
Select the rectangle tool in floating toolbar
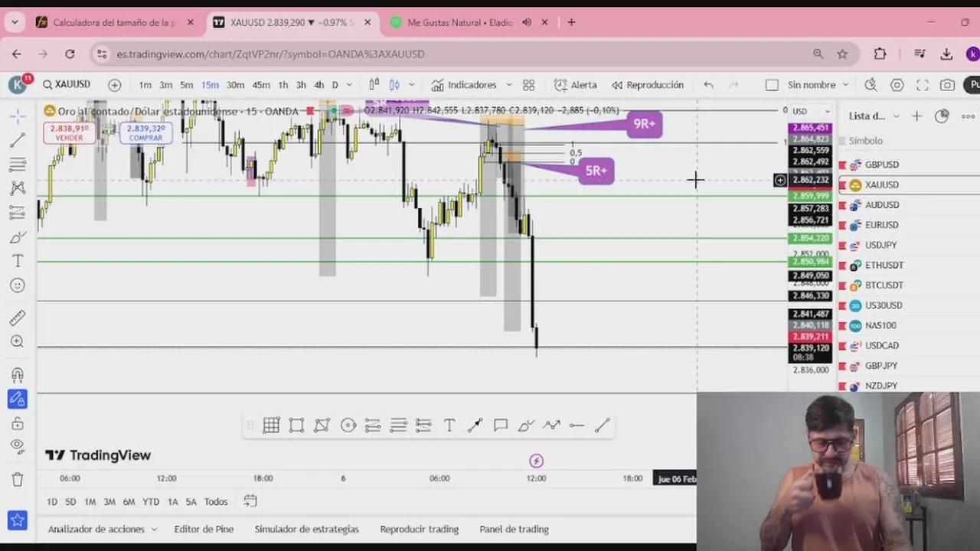click(296, 425)
